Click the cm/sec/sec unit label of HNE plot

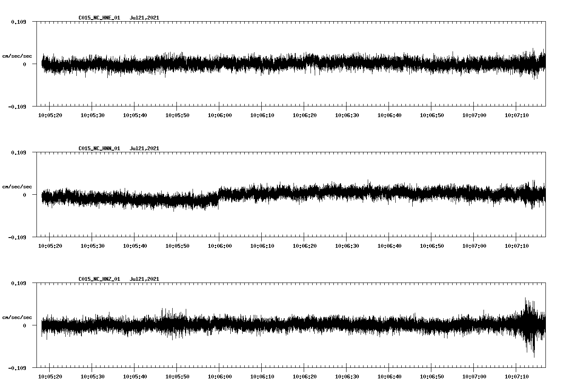(17, 56)
